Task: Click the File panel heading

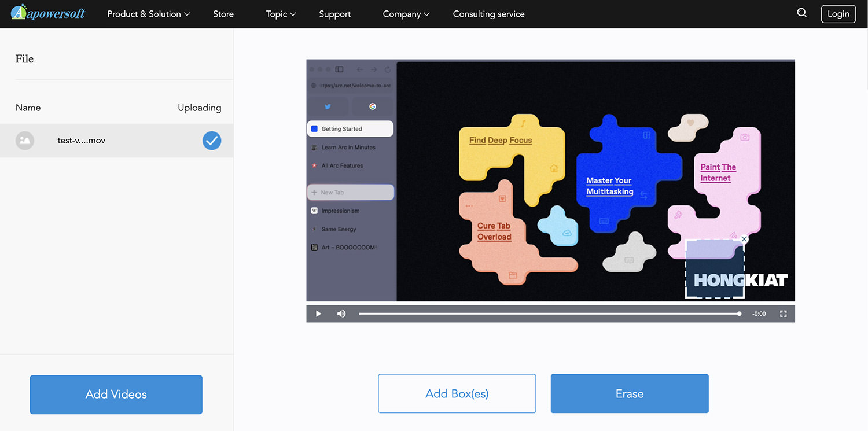Action: [x=24, y=59]
